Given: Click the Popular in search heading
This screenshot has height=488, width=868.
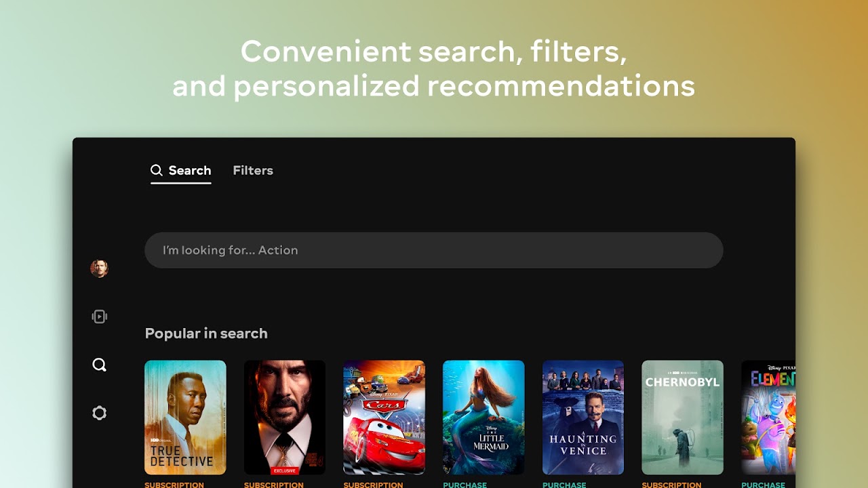Looking at the screenshot, I should pyautogui.click(x=206, y=333).
